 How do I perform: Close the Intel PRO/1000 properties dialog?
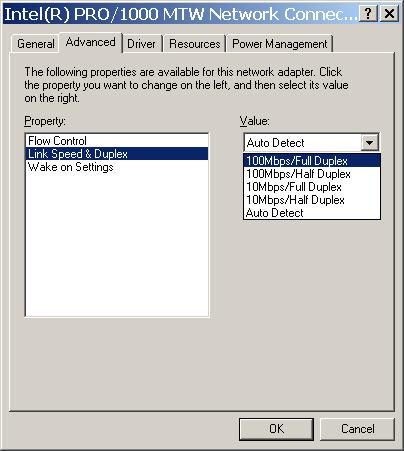pos(389,14)
